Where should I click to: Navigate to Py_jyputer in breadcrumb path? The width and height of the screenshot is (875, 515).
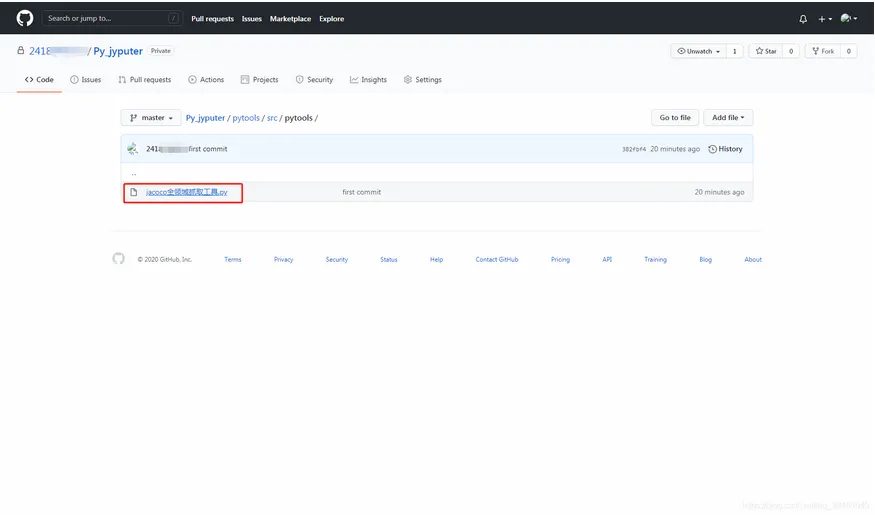click(205, 118)
